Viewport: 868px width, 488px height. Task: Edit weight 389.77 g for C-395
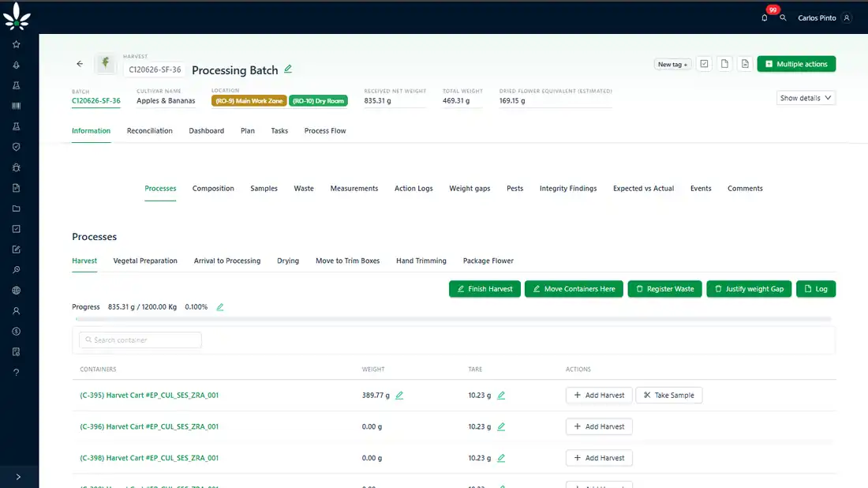click(399, 396)
